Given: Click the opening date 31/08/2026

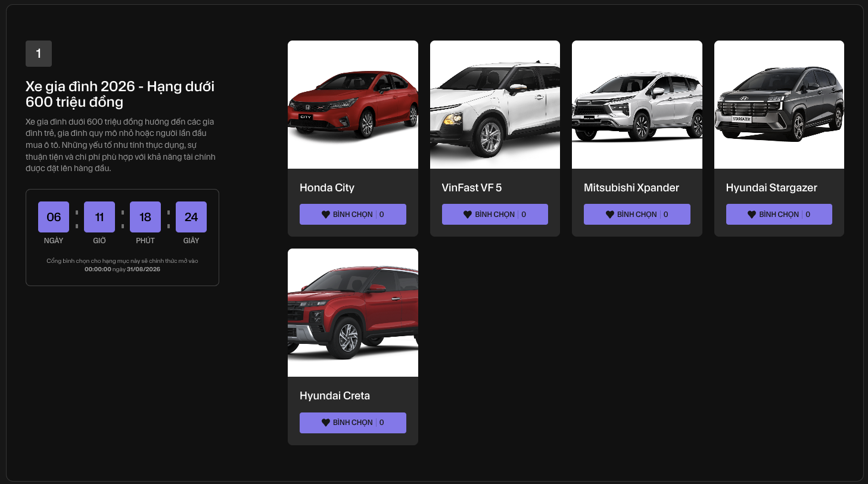Looking at the screenshot, I should click(x=144, y=269).
